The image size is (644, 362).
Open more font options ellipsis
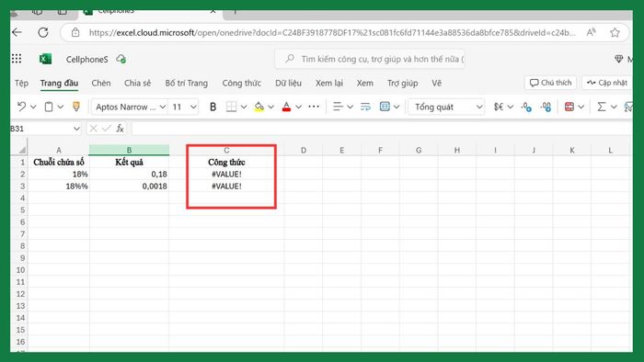tap(314, 107)
